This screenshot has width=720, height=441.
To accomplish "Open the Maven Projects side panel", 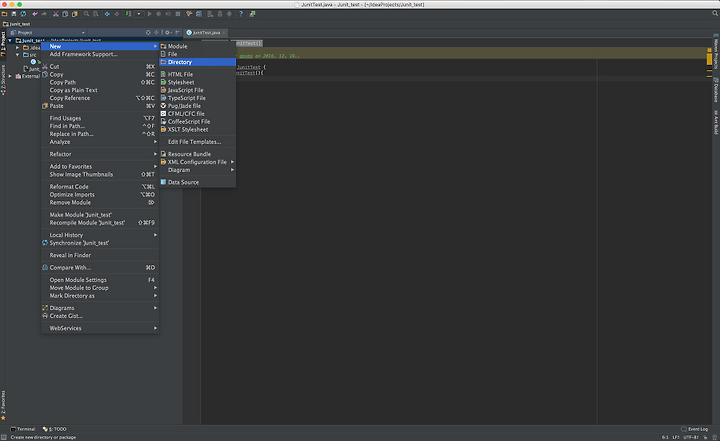I will click(x=716, y=52).
